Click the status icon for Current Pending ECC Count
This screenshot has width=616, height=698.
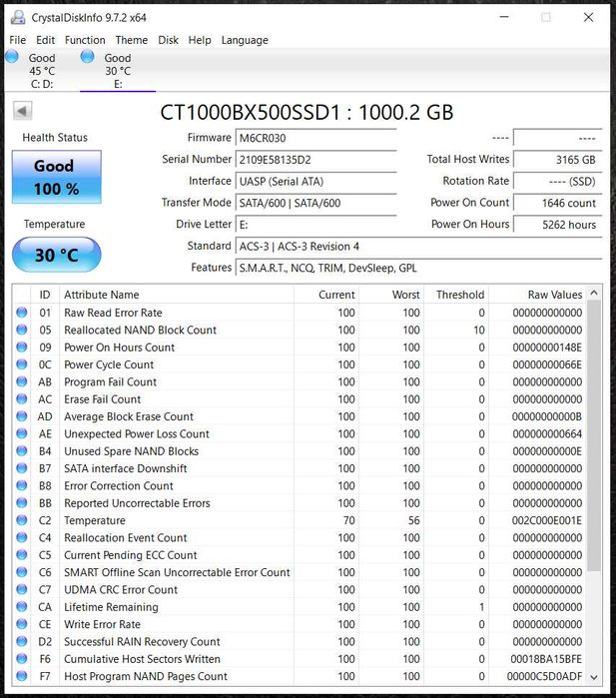(x=21, y=554)
